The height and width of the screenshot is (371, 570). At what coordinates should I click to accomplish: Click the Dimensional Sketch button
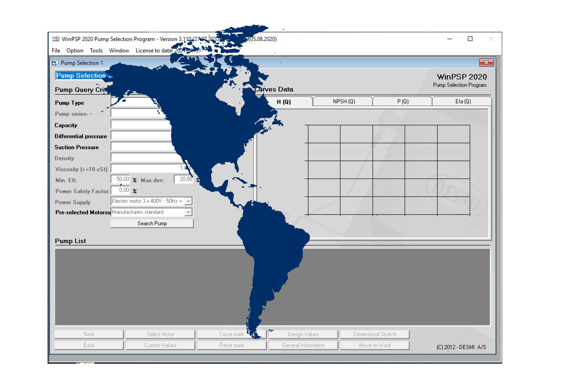coord(375,334)
